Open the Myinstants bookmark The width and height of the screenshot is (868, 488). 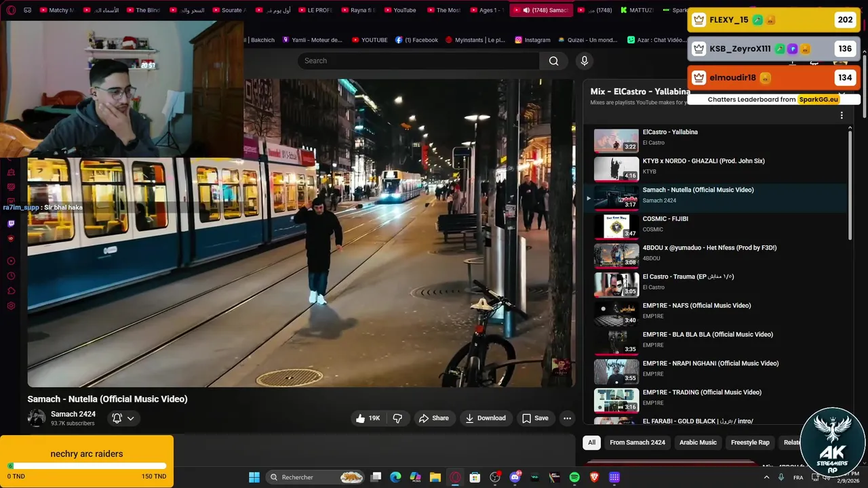(475, 40)
